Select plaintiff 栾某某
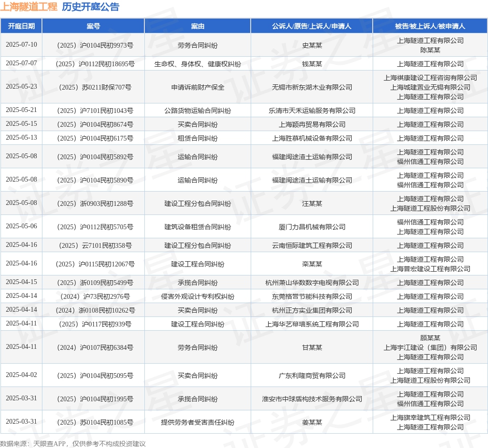The image size is (488, 448). coord(312,265)
